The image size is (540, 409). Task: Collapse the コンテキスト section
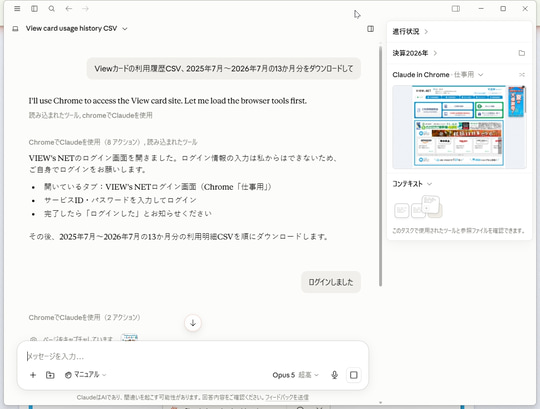tap(412, 184)
